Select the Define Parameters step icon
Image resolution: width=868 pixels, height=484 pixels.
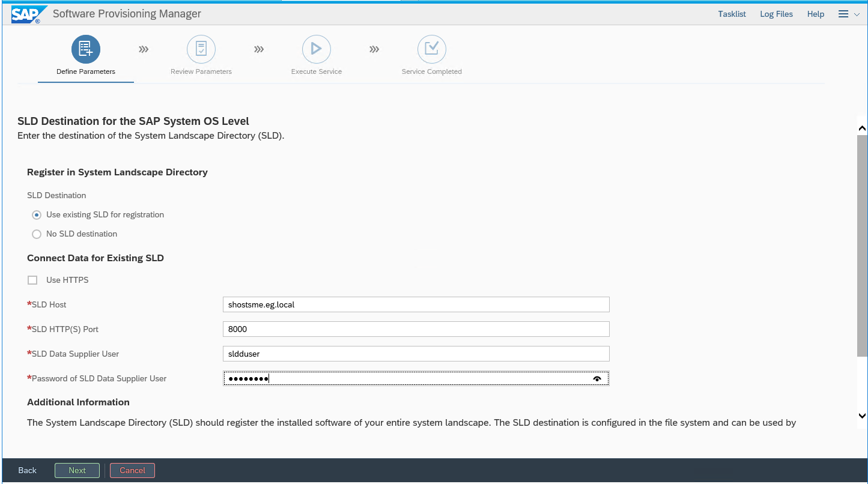pyautogui.click(x=86, y=49)
